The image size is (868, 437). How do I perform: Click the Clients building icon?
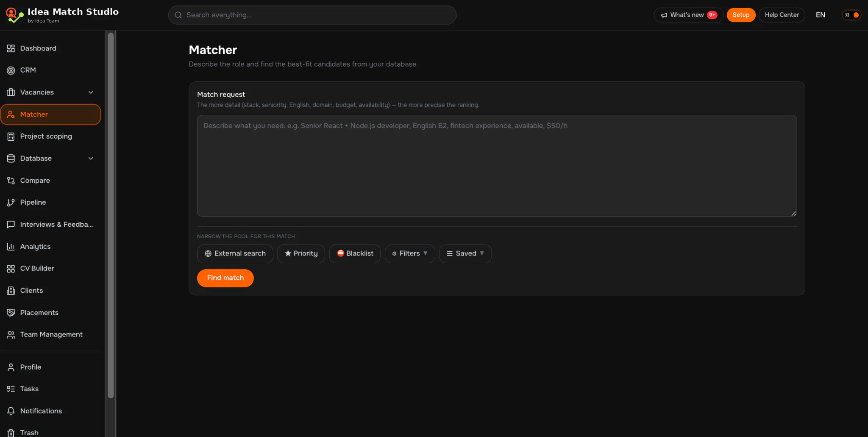pos(11,291)
